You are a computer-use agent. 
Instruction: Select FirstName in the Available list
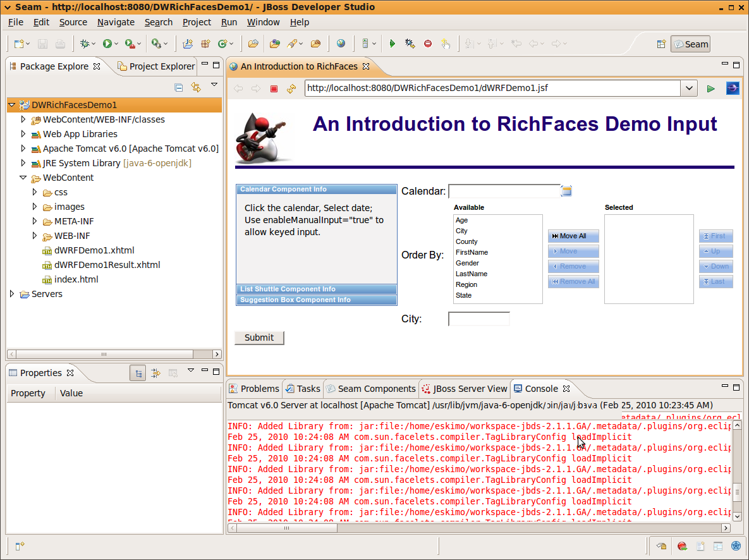(x=472, y=252)
